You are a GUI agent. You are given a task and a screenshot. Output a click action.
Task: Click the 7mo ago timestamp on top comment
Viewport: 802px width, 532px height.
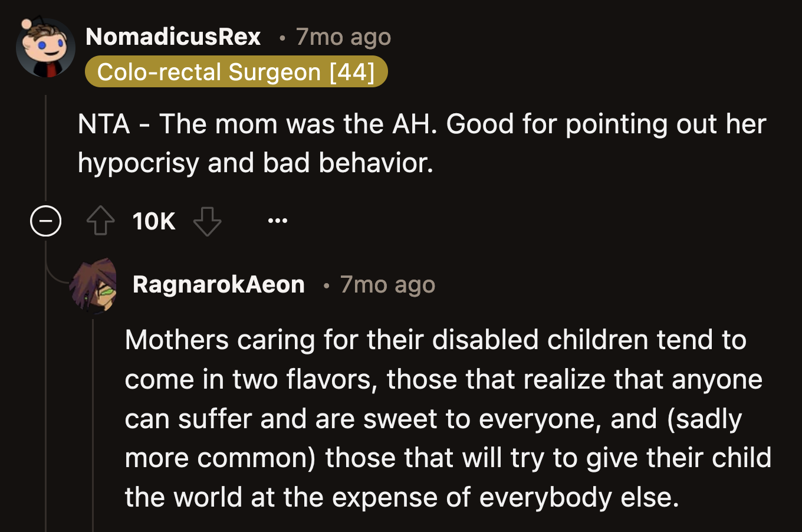pyautogui.click(x=343, y=37)
